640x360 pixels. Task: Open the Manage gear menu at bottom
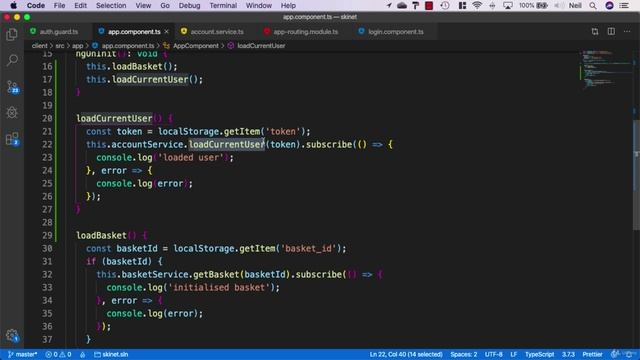[12, 336]
